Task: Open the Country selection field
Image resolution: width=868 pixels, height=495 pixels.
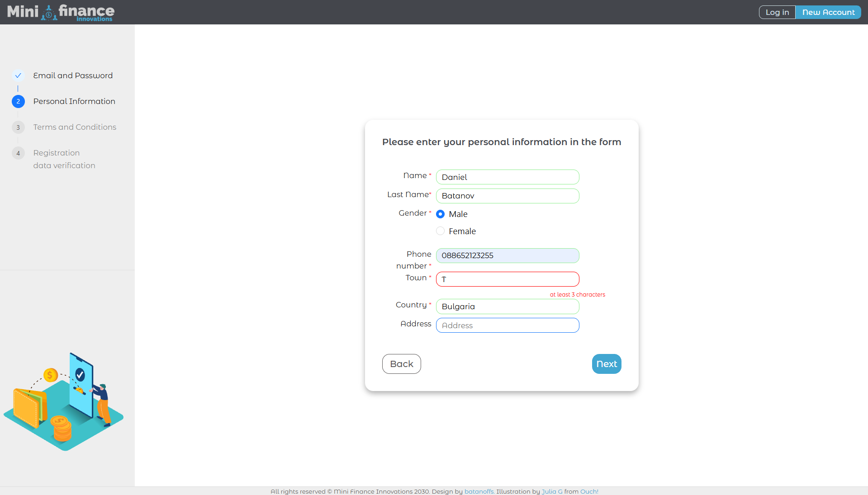Action: click(x=507, y=306)
